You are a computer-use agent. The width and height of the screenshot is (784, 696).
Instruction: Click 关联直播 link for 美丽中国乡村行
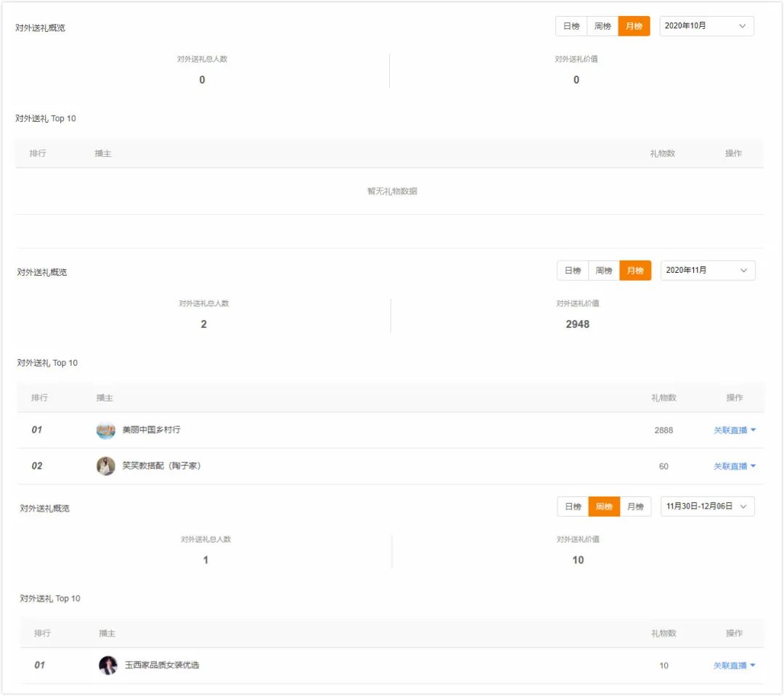coord(730,430)
